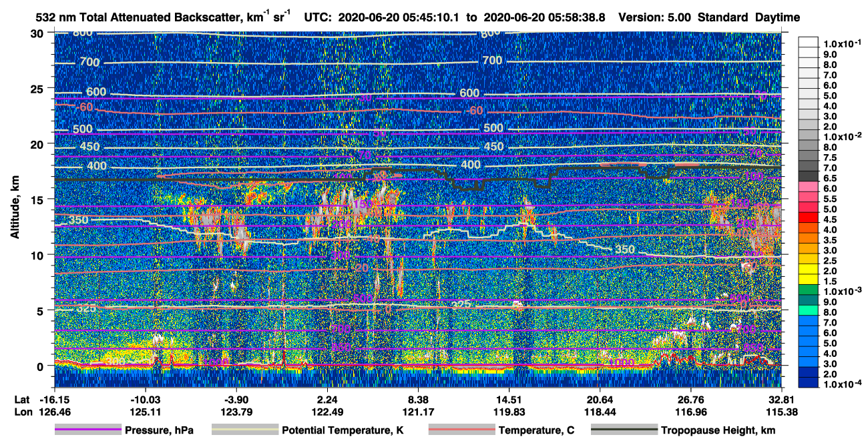The height and width of the screenshot is (445, 868).
Task: Click the latitude value -10.03
Action: tap(145, 399)
